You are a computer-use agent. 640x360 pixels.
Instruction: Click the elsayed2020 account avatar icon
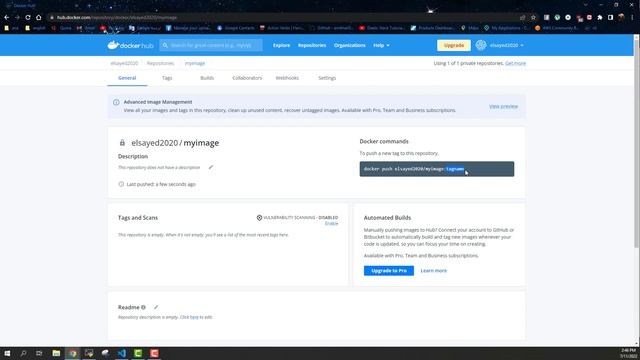tap(481, 45)
